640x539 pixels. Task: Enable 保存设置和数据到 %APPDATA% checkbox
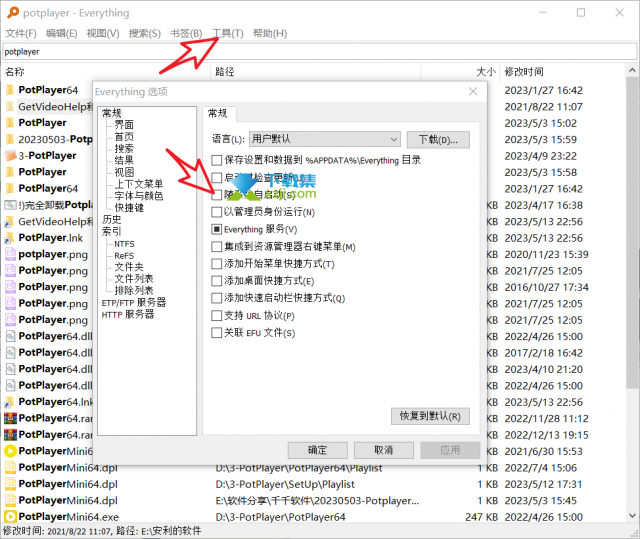[216, 160]
